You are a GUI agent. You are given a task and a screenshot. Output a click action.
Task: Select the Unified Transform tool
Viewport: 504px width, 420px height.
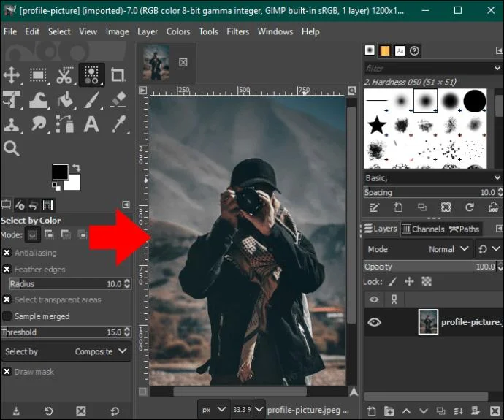point(12,99)
